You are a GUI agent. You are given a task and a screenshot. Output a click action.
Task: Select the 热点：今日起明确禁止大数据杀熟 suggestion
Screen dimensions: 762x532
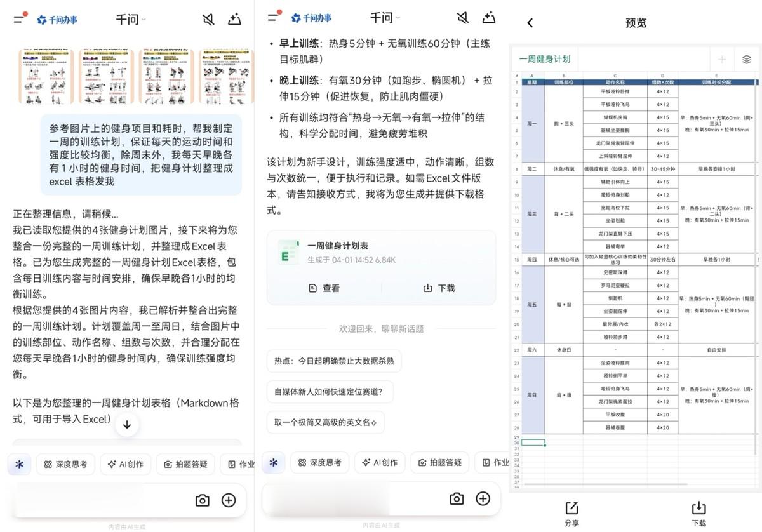pos(334,361)
